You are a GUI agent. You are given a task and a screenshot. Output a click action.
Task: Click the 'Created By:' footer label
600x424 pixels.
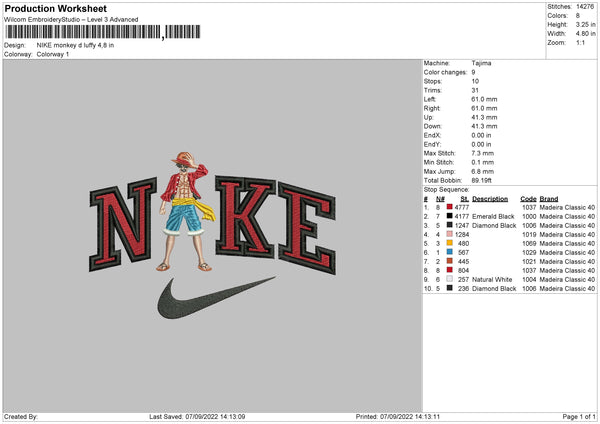pyautogui.click(x=21, y=417)
